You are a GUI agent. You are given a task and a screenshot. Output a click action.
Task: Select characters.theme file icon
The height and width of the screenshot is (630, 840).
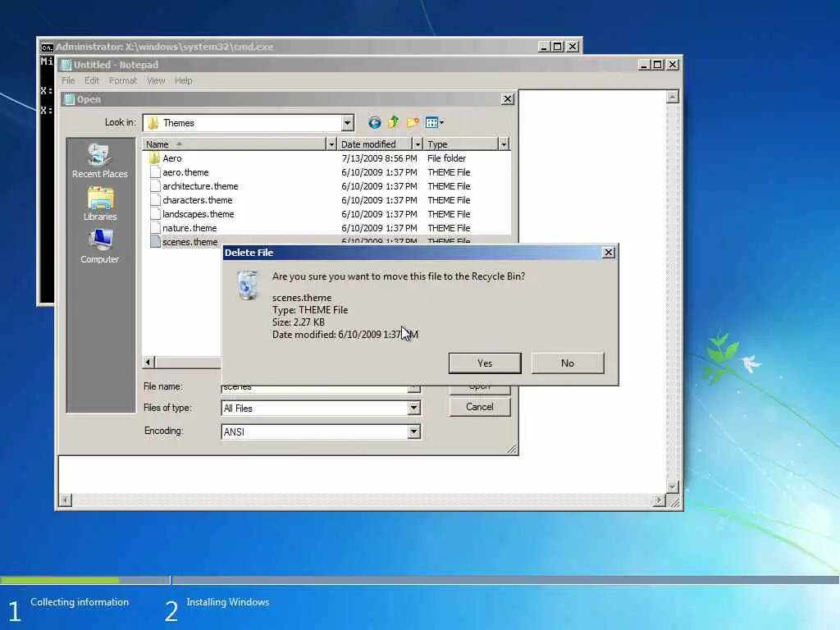click(155, 200)
